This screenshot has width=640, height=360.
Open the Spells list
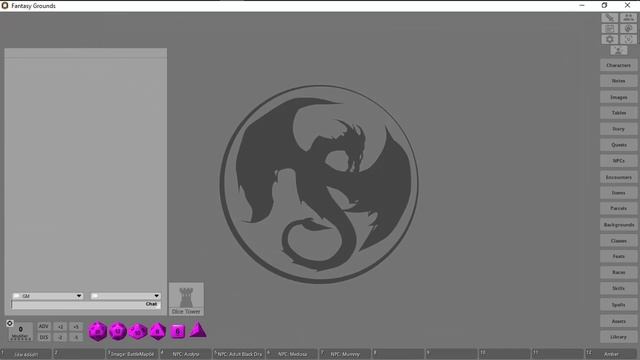click(618, 305)
